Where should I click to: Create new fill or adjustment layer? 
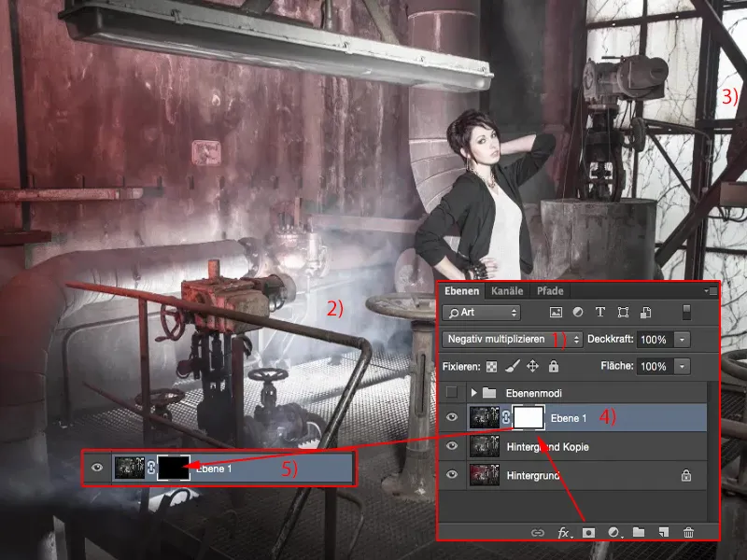pyautogui.click(x=614, y=532)
